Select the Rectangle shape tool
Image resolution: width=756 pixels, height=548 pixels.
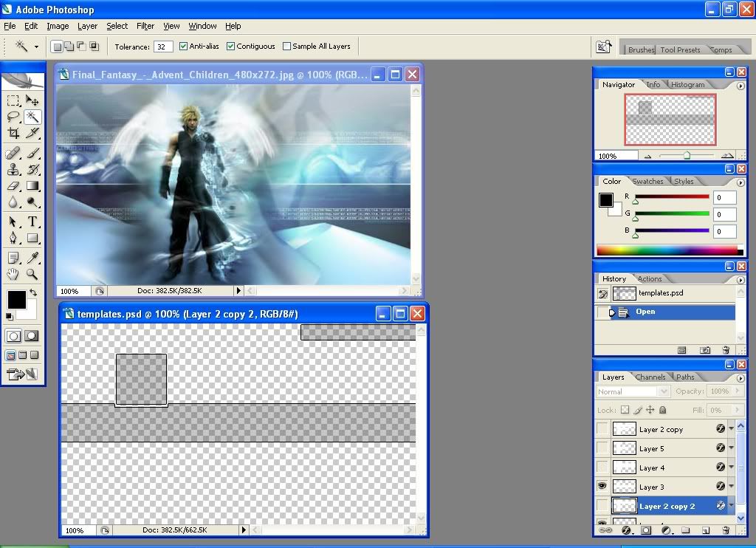[x=32, y=238]
